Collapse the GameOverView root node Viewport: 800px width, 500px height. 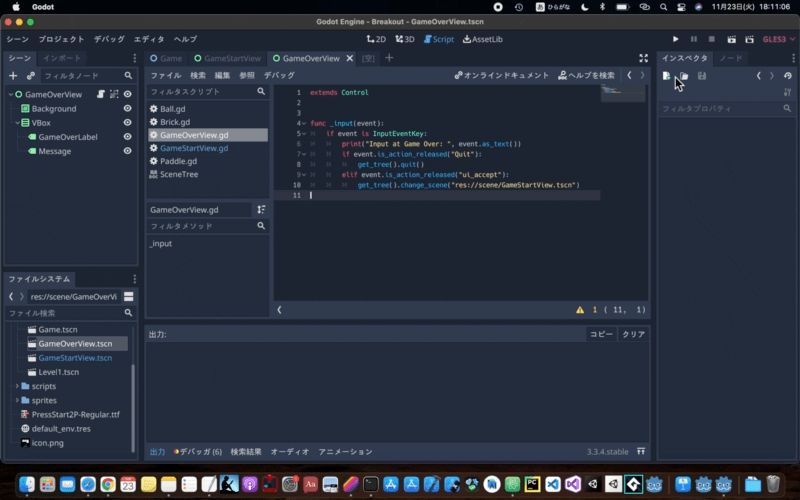pos(11,94)
